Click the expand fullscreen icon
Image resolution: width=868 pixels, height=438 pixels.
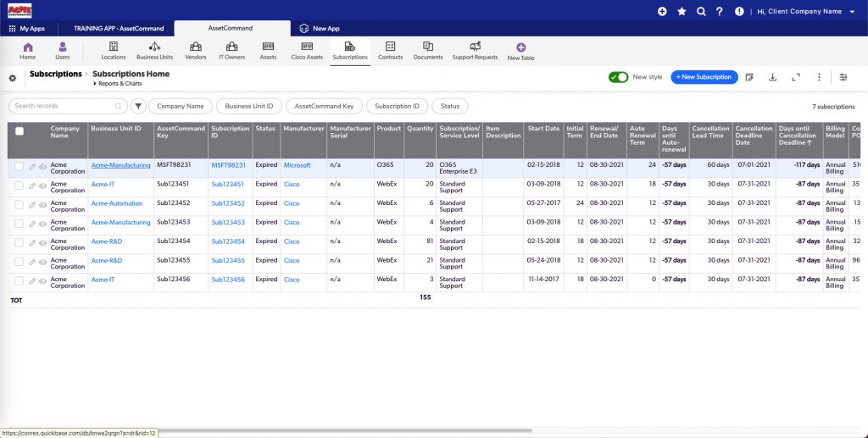(796, 77)
